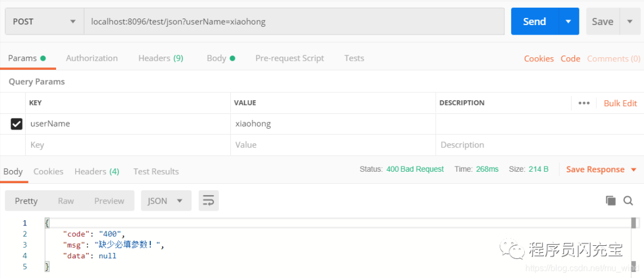Click the request URL input field

(x=294, y=21)
